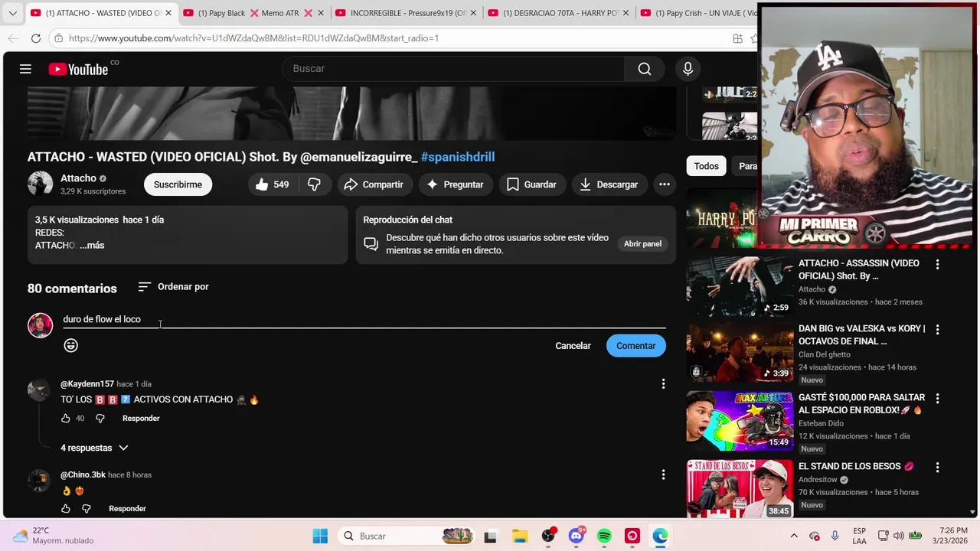Open the ATTACHO - ASSASSIN video thumbnail
980x551 pixels.
tap(740, 286)
